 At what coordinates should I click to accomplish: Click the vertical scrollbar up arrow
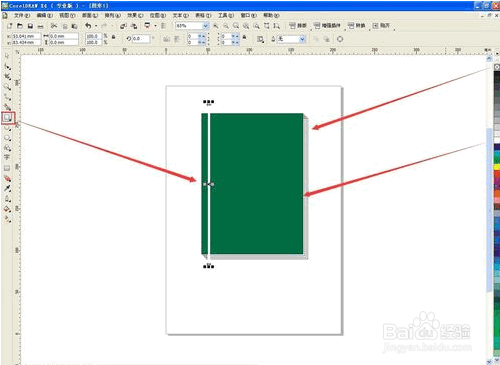(489, 59)
